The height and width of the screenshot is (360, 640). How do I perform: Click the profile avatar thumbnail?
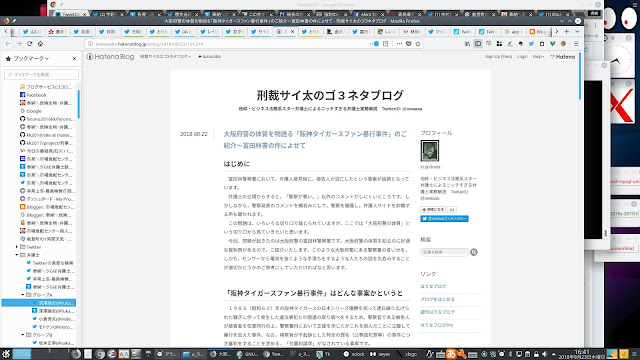[x=429, y=151]
